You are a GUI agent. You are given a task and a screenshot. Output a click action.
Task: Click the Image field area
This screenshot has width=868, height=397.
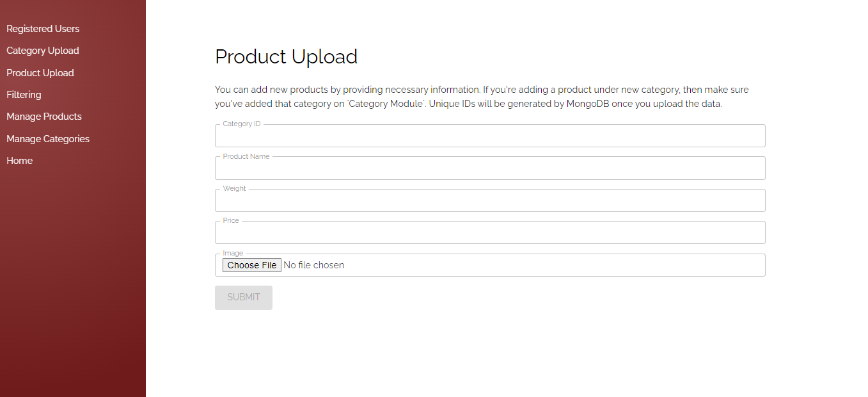point(489,264)
